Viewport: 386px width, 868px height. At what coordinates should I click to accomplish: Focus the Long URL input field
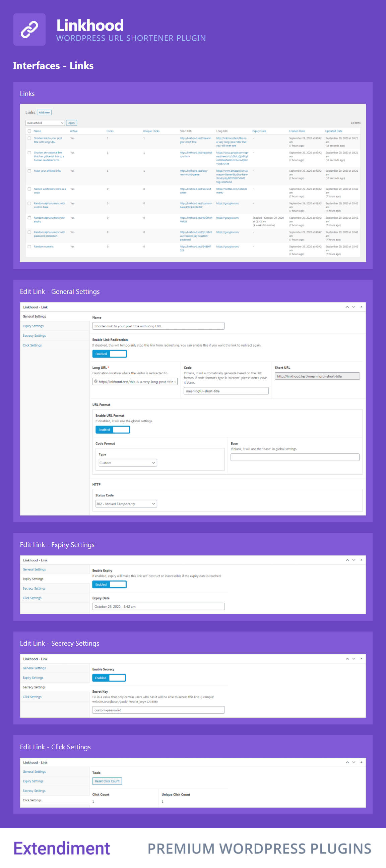point(135,381)
